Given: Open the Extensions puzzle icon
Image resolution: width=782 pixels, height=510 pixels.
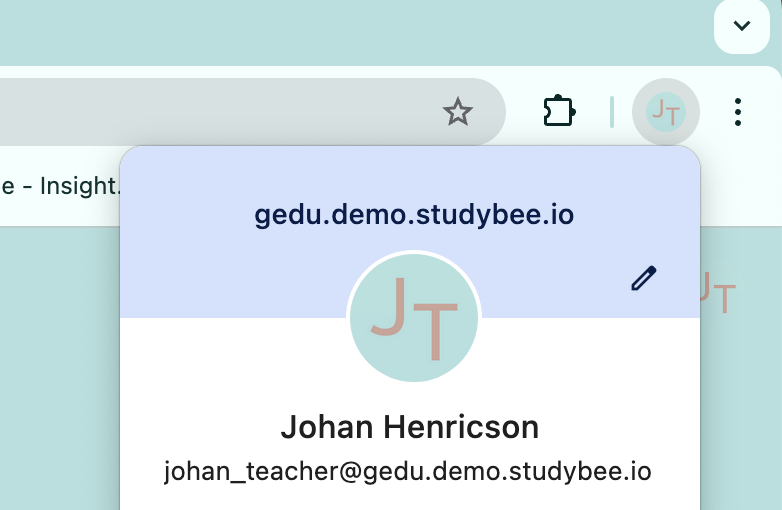Looking at the screenshot, I should [x=559, y=111].
